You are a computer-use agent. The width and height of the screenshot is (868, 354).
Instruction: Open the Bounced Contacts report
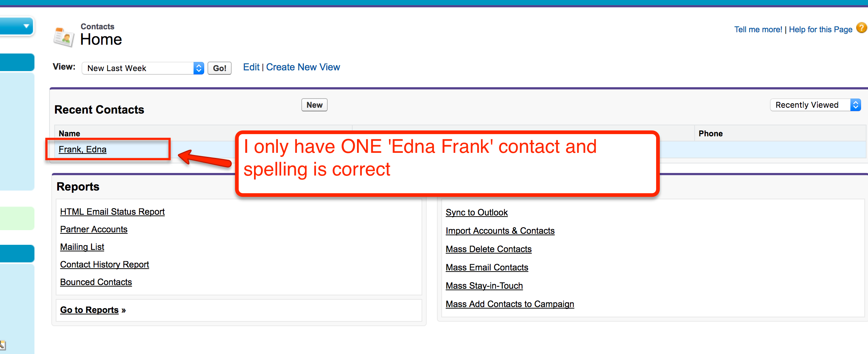pos(96,282)
